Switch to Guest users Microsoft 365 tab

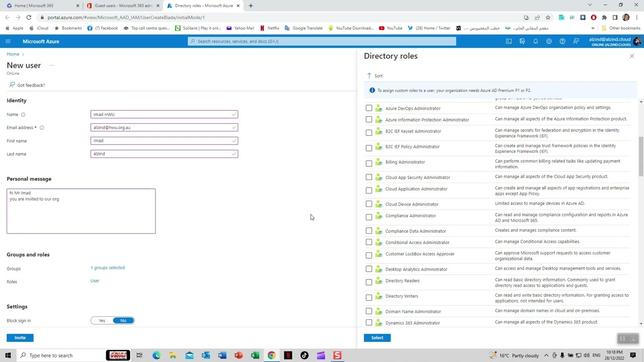[123, 6]
